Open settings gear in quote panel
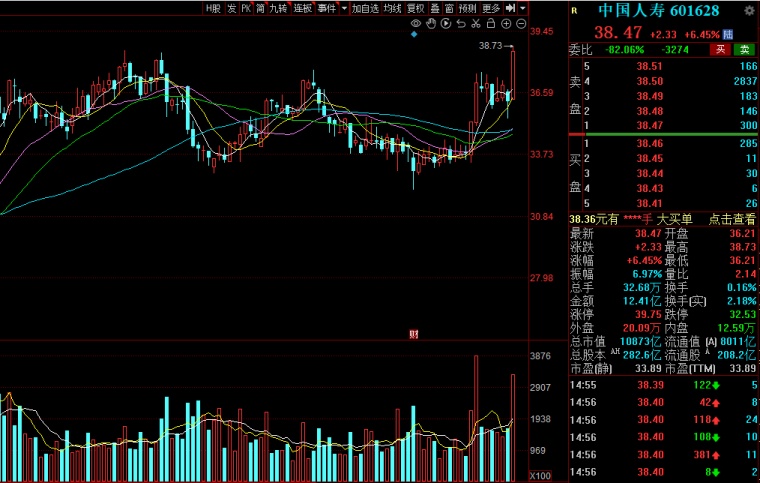 [749, 10]
